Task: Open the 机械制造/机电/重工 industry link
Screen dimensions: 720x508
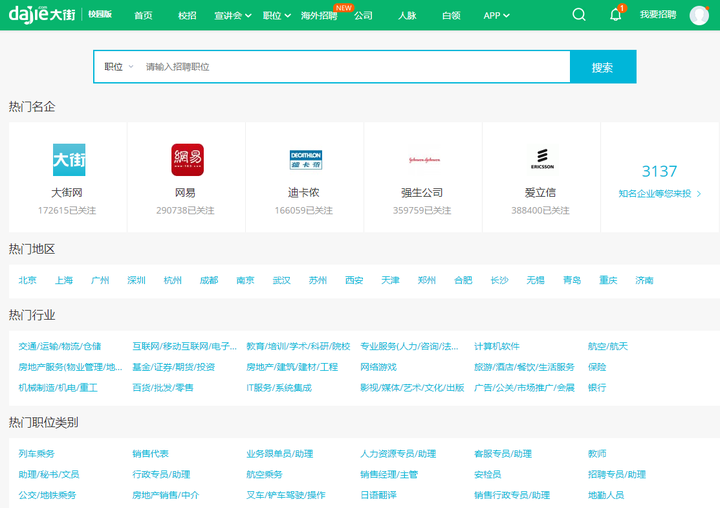Action: tap(58, 388)
